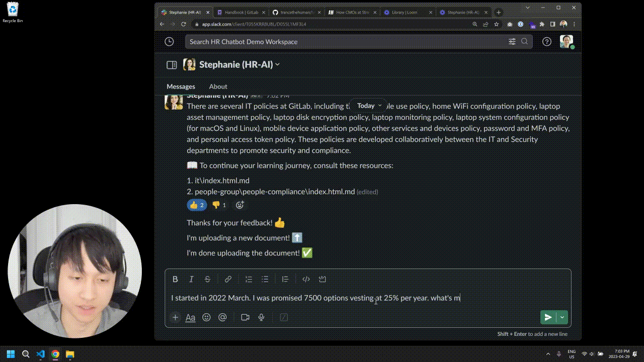Toggle the Aa formatting toolbar
Screen dimensions: 644x362
190,317
